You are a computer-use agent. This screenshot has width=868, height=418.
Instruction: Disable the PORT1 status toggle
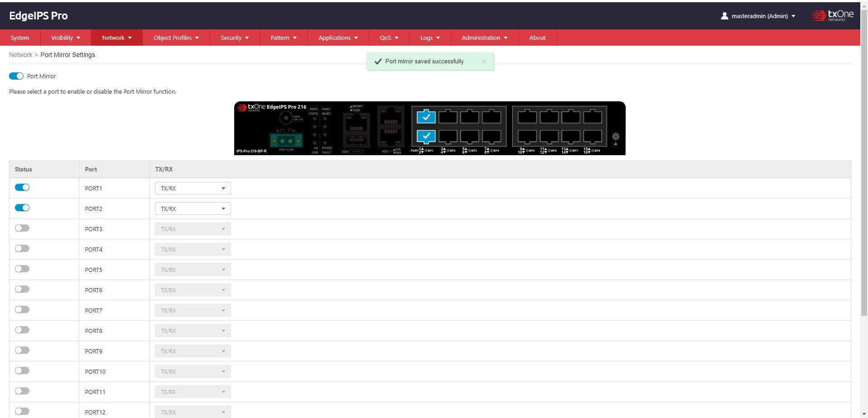tap(22, 187)
